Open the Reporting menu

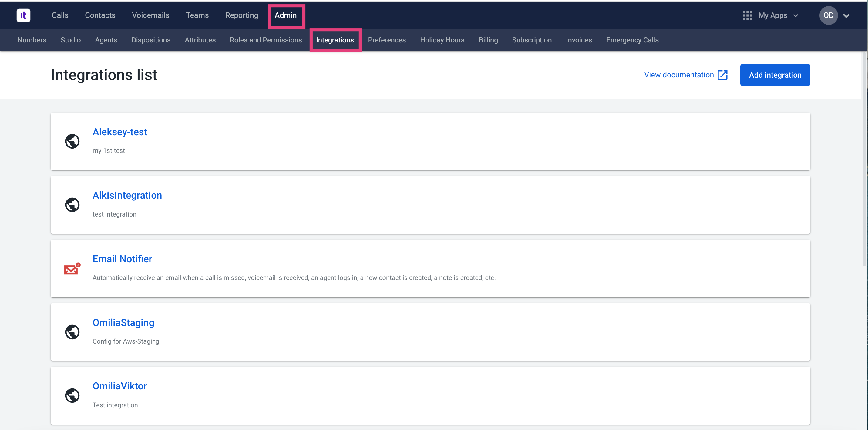(241, 15)
